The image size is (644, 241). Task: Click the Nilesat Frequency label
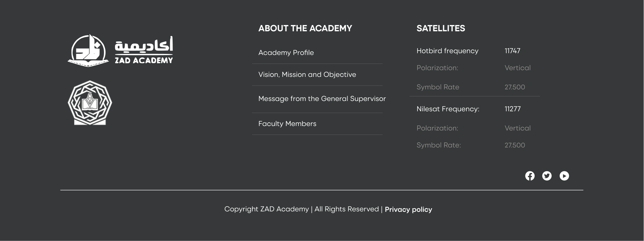point(448,109)
